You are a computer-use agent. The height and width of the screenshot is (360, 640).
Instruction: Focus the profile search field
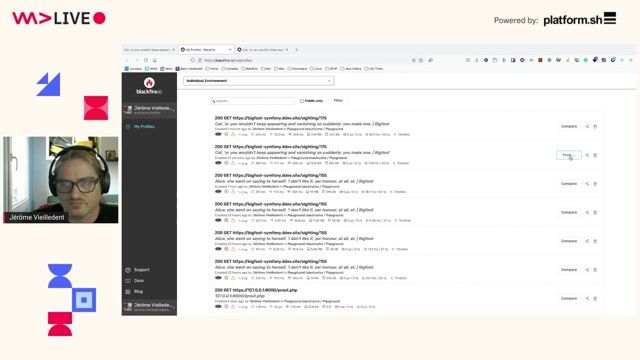[253, 101]
